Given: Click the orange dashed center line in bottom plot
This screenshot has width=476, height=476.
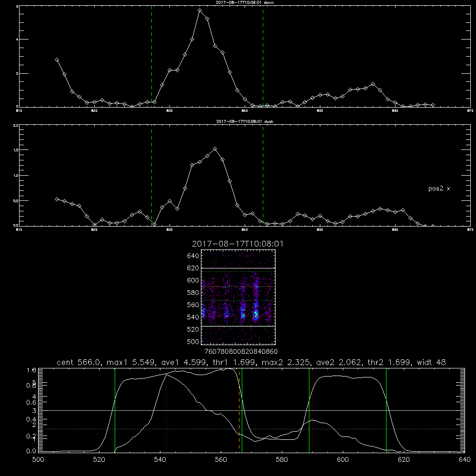Looking at the screenshot, I should [239, 410].
